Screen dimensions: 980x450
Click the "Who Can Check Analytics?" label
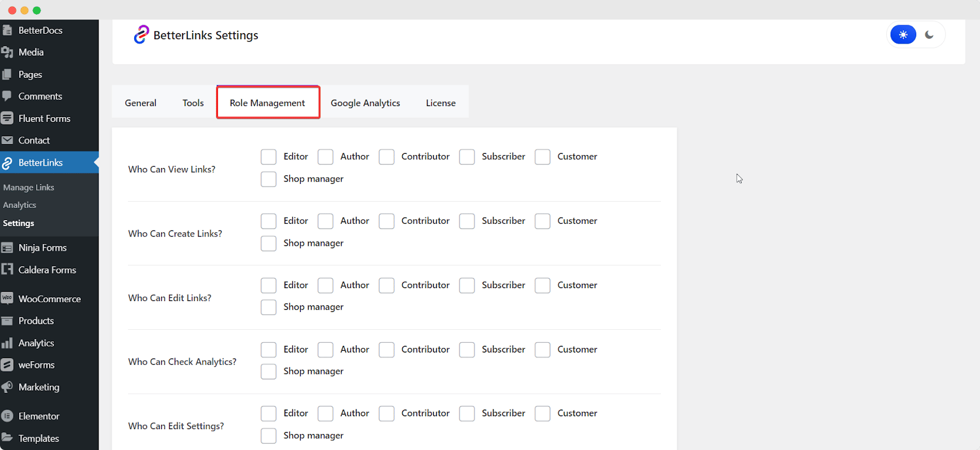coord(183,362)
